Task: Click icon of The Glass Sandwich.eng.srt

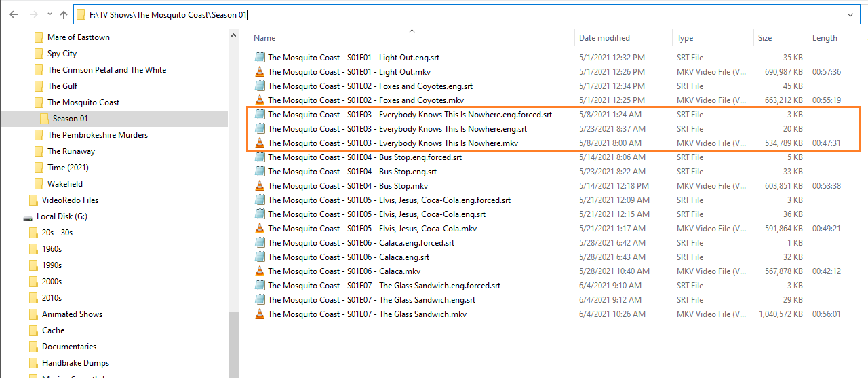Action: [259, 300]
